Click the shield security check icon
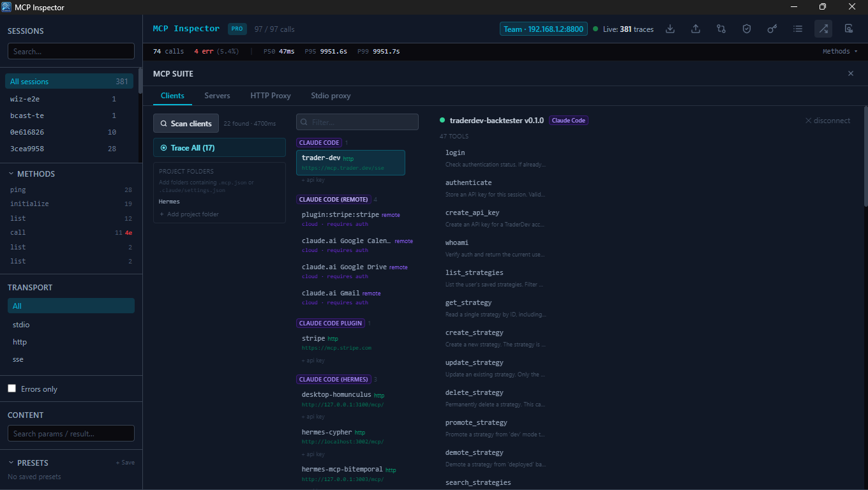The image size is (868, 490). 747,29
